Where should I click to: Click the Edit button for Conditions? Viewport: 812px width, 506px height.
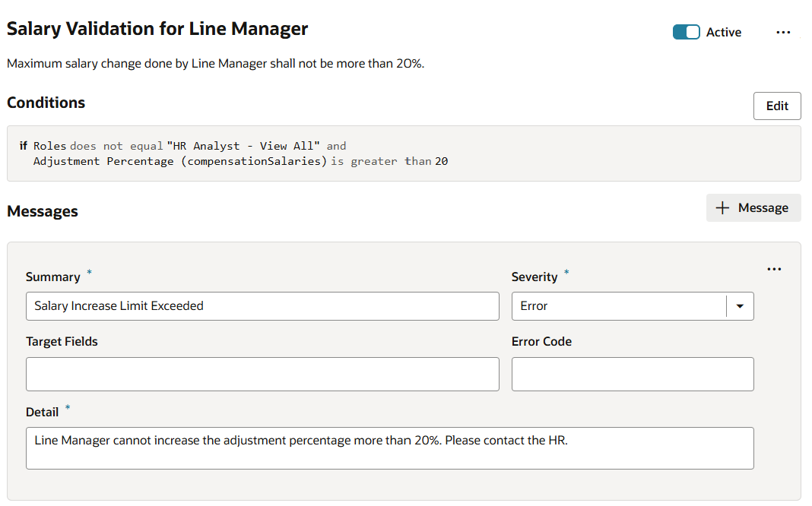pos(776,106)
